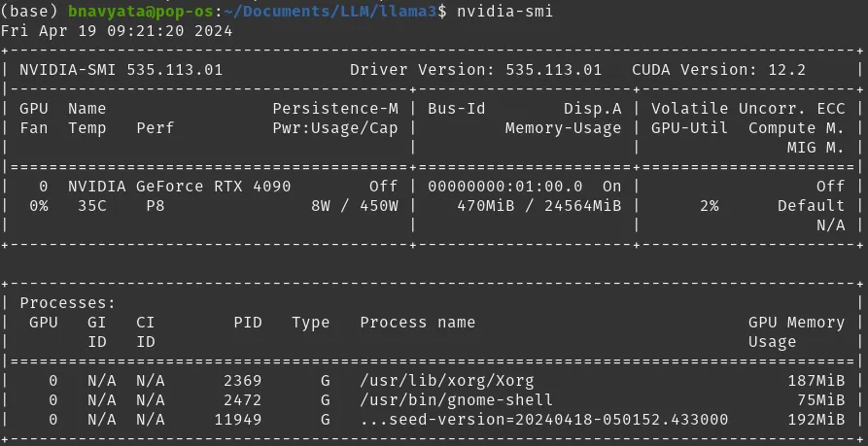
Task: Click the 'Perf' header label
Action: click(x=155, y=128)
